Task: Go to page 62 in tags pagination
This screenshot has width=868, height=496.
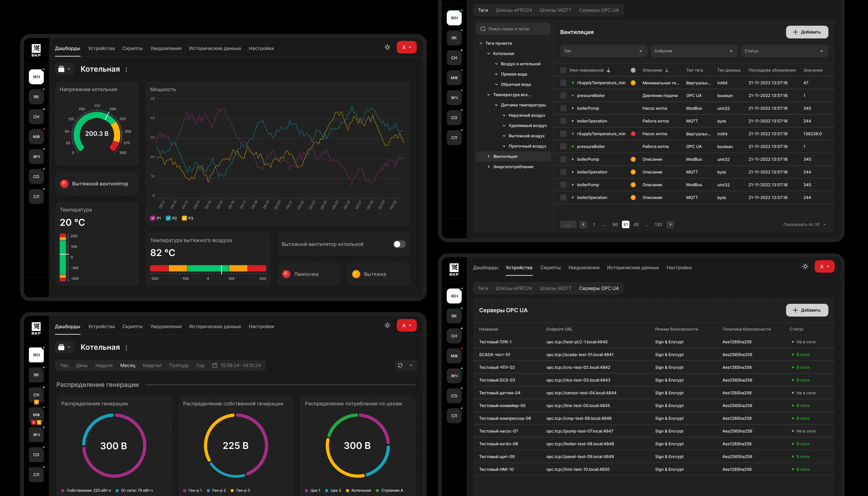Action: [x=636, y=224]
